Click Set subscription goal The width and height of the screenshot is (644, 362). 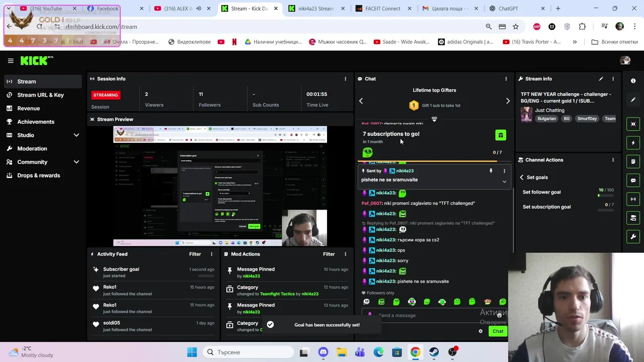(546, 207)
